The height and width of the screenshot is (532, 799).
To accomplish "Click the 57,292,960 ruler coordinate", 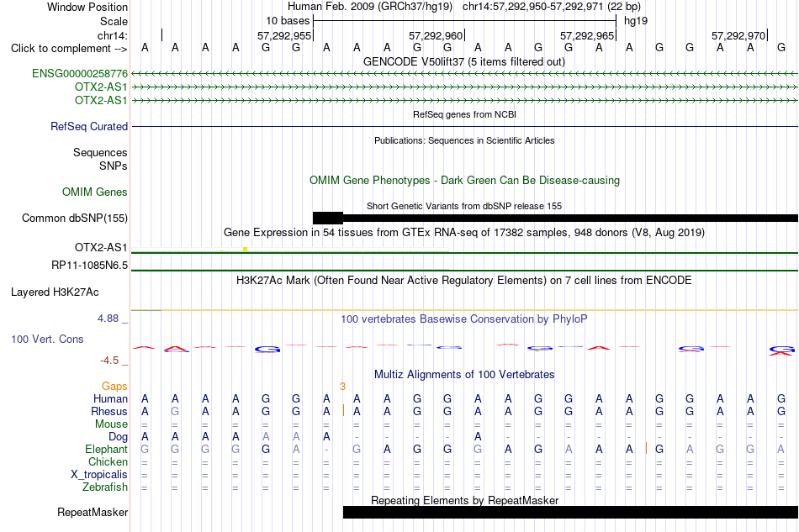I will (436, 35).
